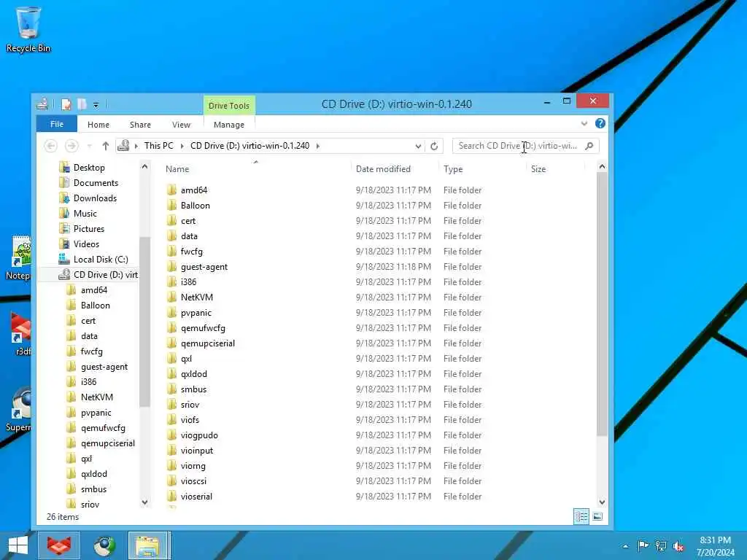Go up one folder level
The height and width of the screenshot is (560, 747).
[x=106, y=146]
